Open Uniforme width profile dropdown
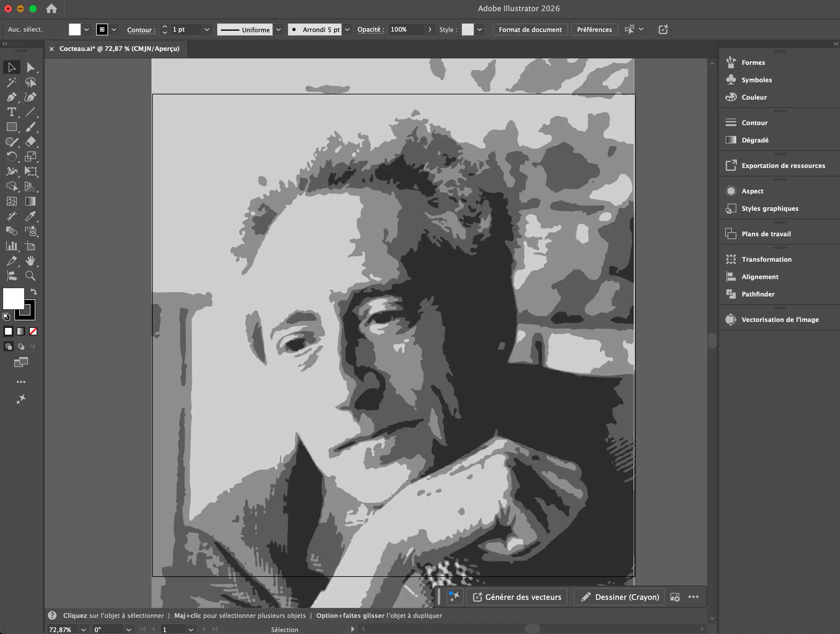The height and width of the screenshot is (634, 840). (278, 29)
